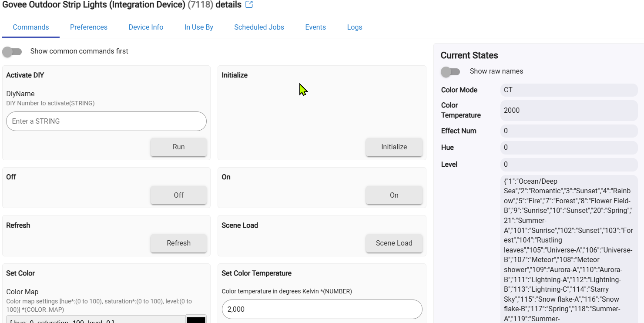
Task: Switch to the Commands tab
Action: click(x=31, y=27)
